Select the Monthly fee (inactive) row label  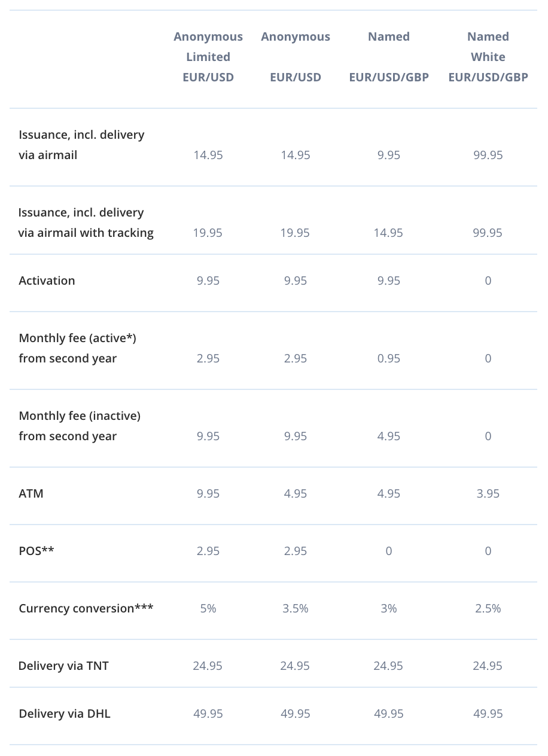pyautogui.click(x=80, y=426)
